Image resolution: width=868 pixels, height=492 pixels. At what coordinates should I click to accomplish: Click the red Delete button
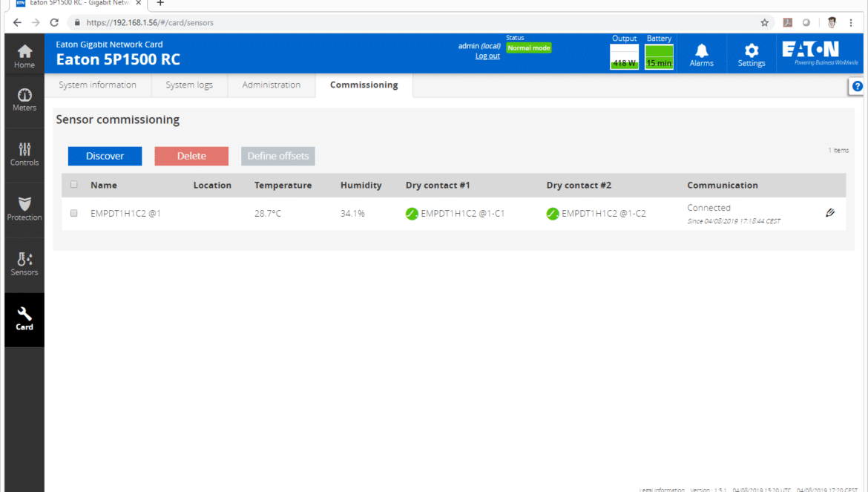tap(191, 156)
